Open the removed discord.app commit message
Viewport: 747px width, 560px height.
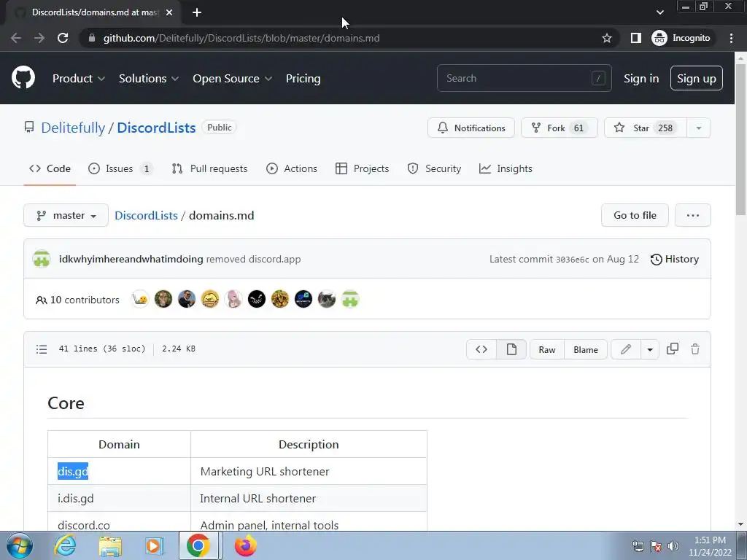tap(253, 259)
